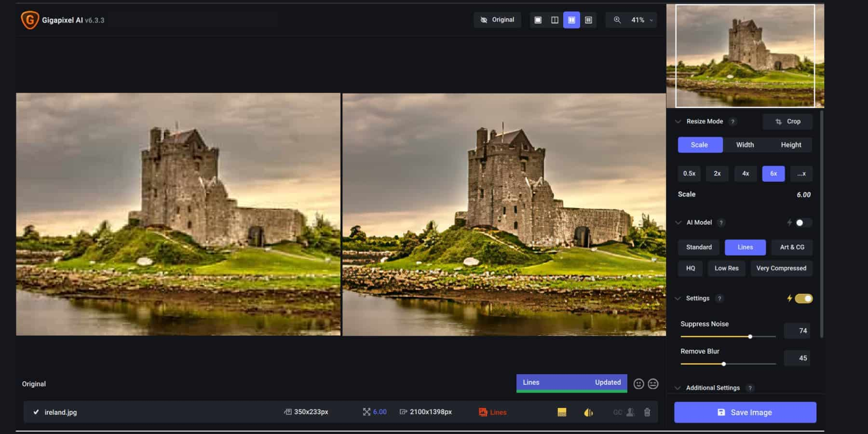Click the zoom magnifier icon
868x434 pixels.
[x=617, y=20]
